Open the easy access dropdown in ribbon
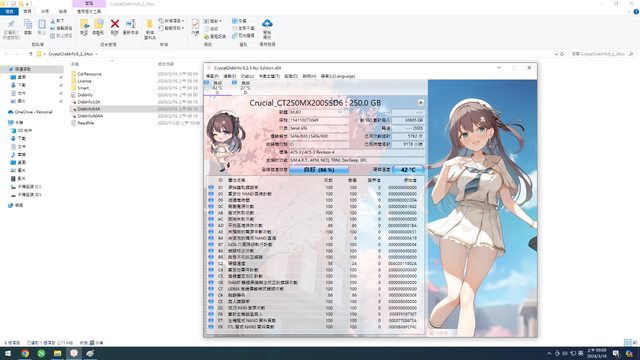 (171, 28)
